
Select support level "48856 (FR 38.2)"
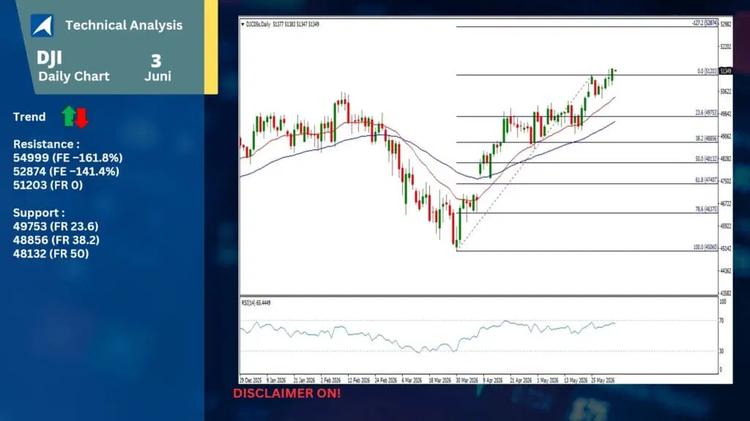tap(56, 240)
